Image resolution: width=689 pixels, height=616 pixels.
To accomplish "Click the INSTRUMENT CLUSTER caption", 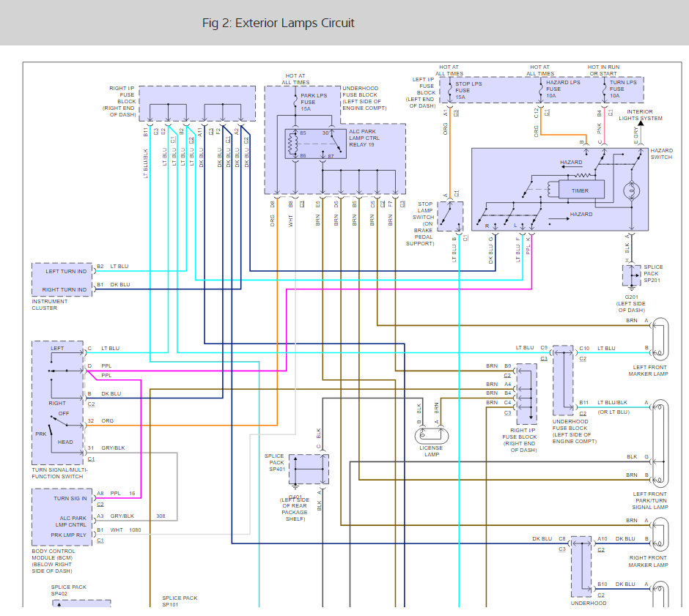I will [49, 305].
